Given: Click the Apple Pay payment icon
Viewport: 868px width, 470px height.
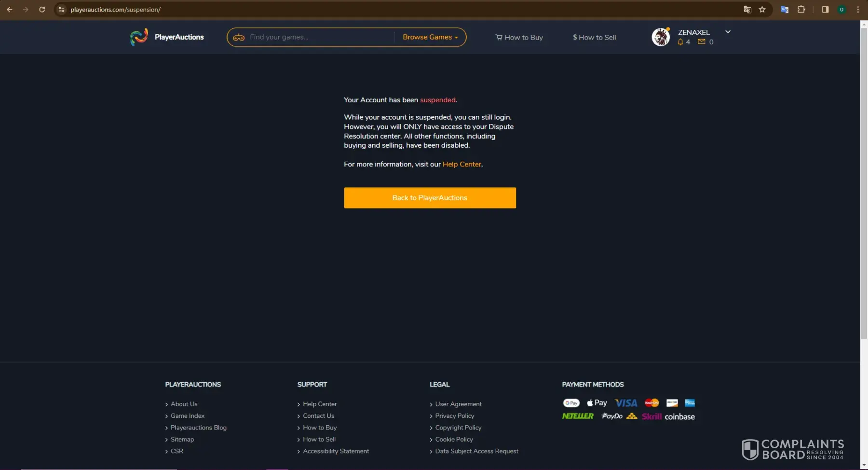Looking at the screenshot, I should 597,403.
